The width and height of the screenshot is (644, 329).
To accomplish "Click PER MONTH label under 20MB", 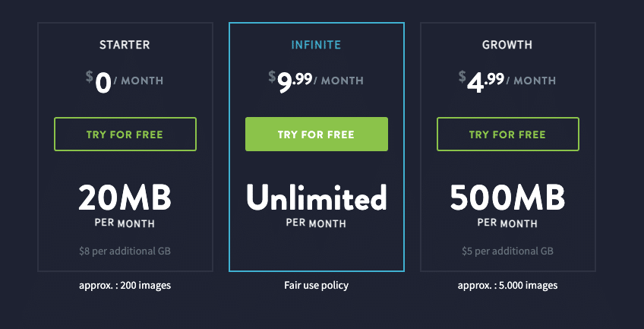I will [125, 223].
